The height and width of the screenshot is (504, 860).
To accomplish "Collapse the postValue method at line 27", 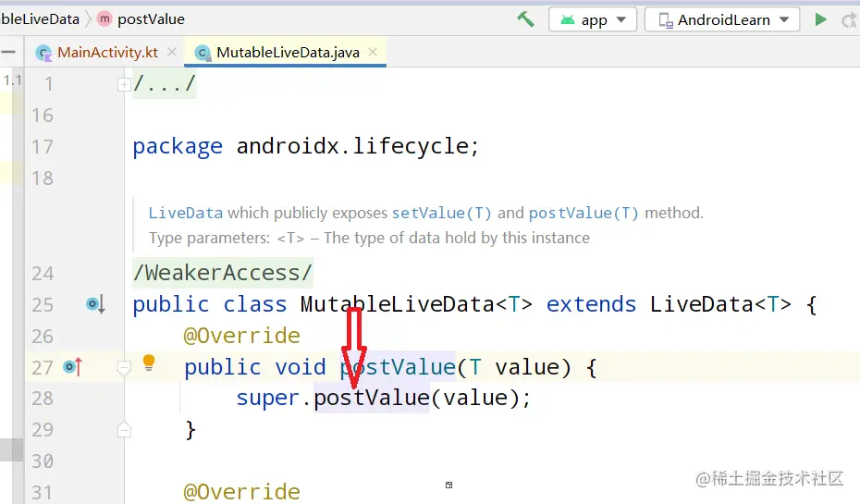I will click(124, 368).
